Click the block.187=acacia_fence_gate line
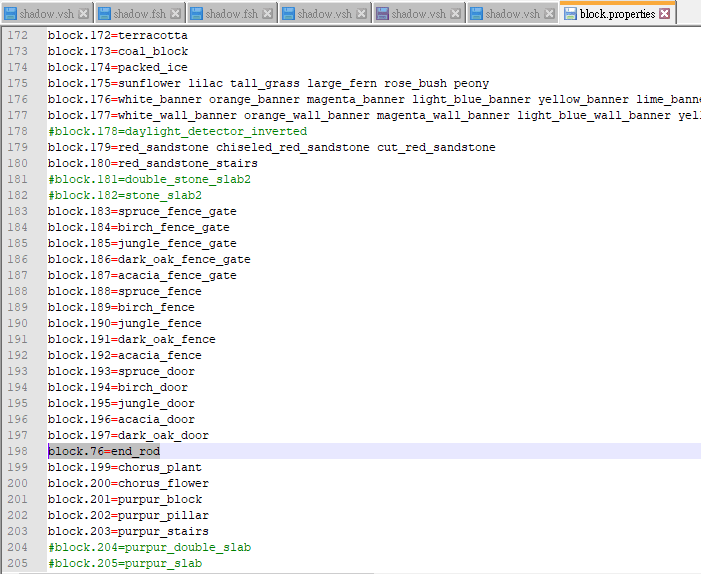 tap(142, 275)
